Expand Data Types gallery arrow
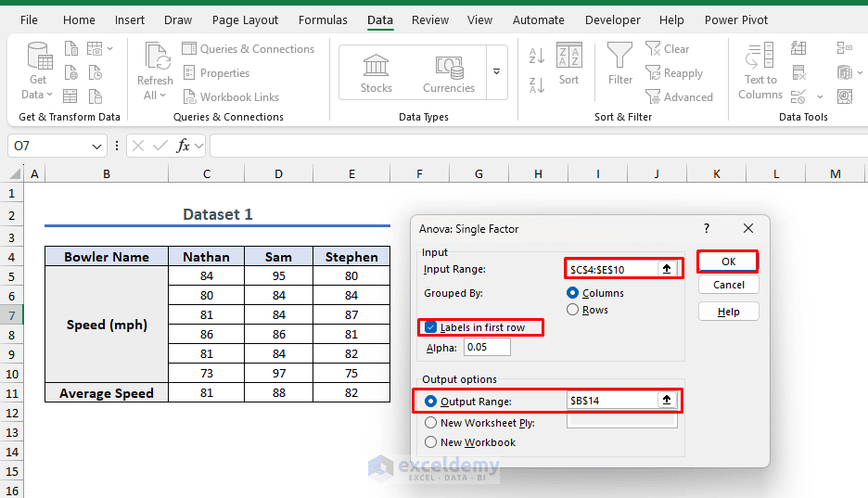 [496, 72]
